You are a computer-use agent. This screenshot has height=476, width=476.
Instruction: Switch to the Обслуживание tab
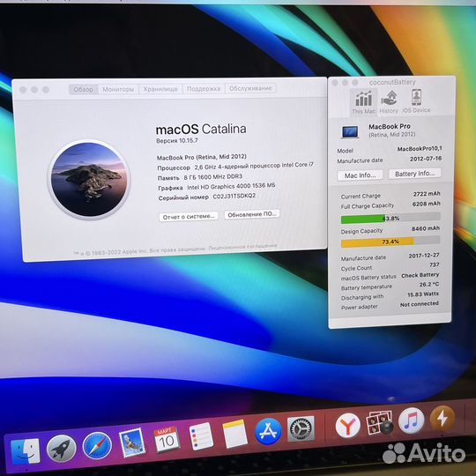(250, 88)
